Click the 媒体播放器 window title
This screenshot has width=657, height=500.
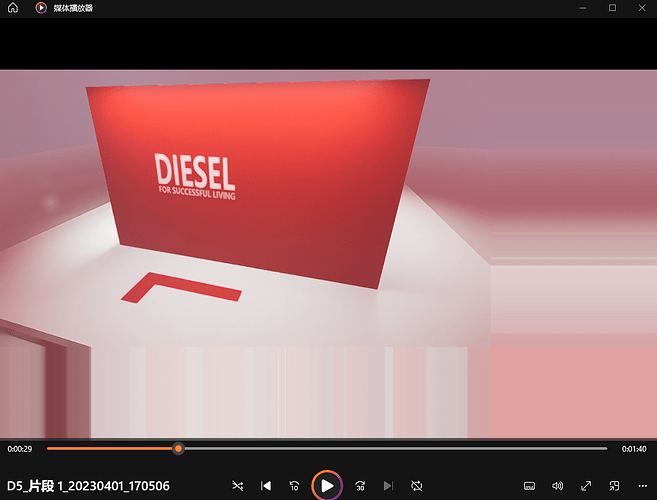click(73, 8)
